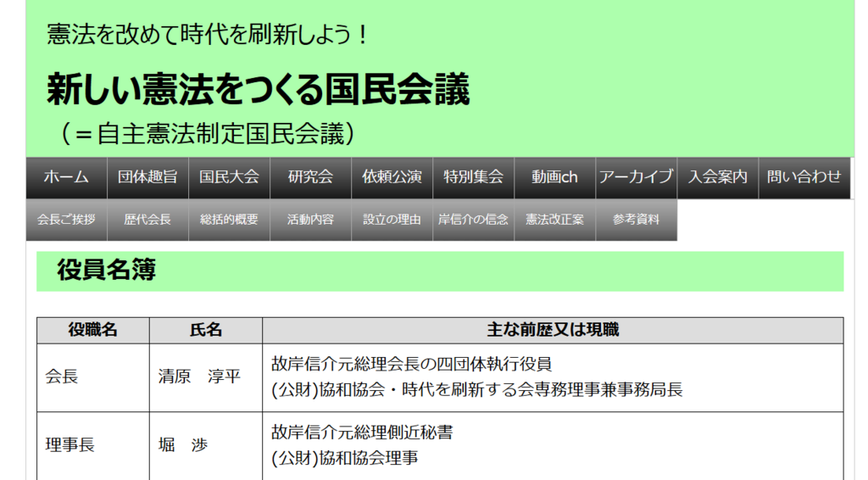Click the 会長 table cell
Image resolution: width=868 pixels, height=480 pixels.
[93, 377]
